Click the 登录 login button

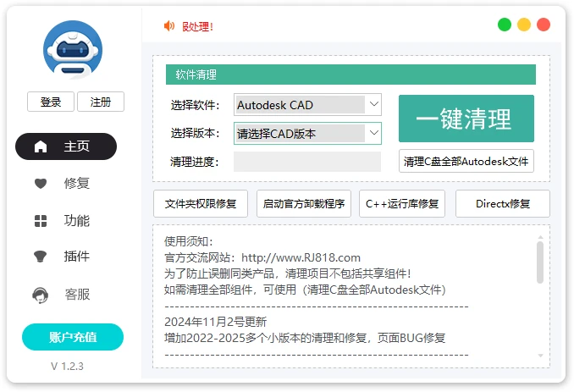[51, 102]
